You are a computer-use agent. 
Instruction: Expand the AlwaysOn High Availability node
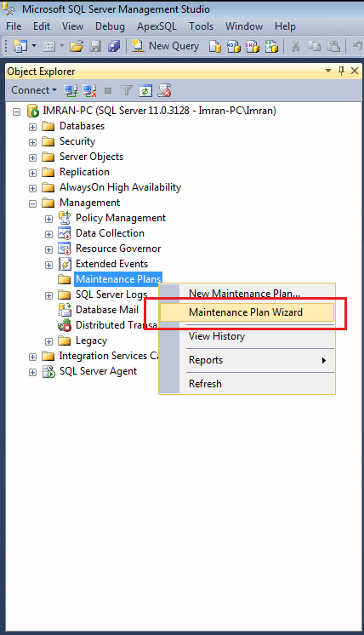click(x=33, y=189)
